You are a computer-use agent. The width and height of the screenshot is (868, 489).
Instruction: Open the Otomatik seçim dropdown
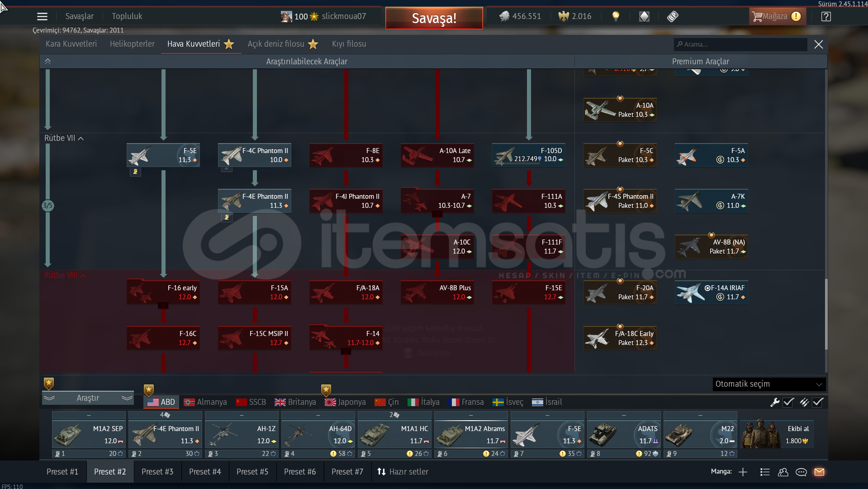coord(769,384)
